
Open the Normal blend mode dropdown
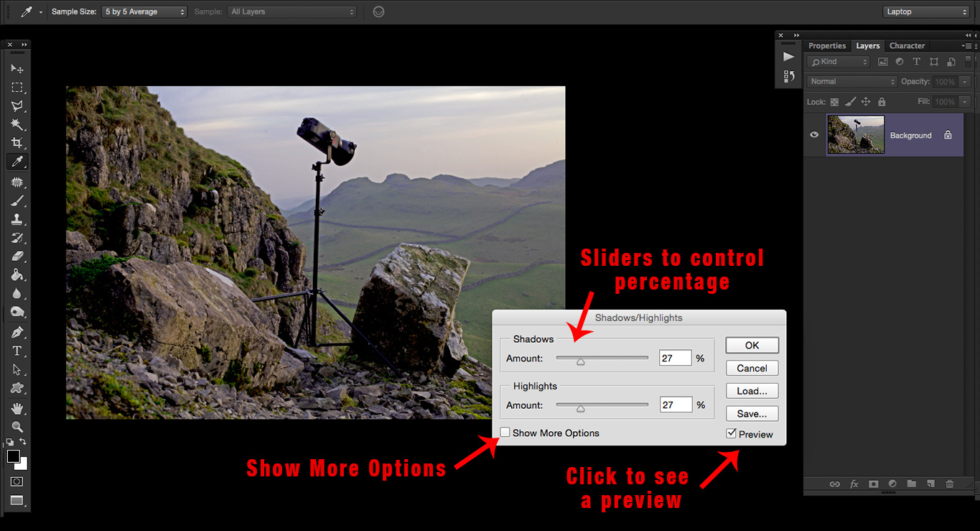point(852,82)
